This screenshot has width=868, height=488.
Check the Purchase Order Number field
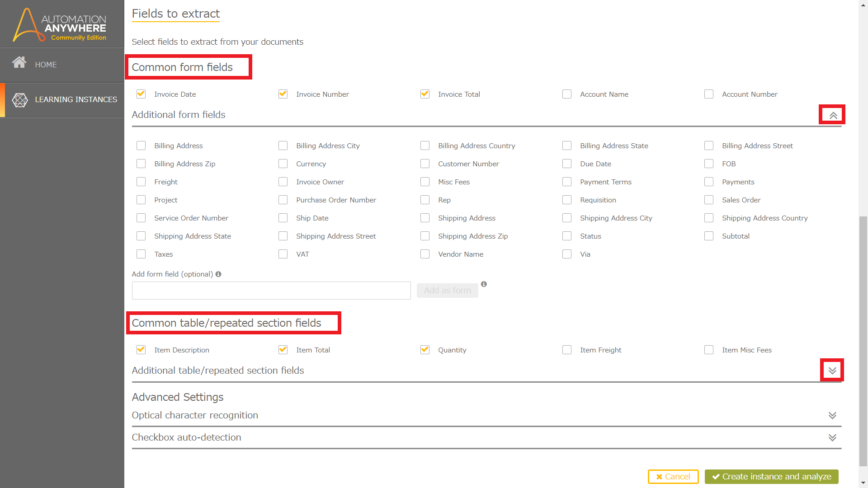[x=283, y=200]
